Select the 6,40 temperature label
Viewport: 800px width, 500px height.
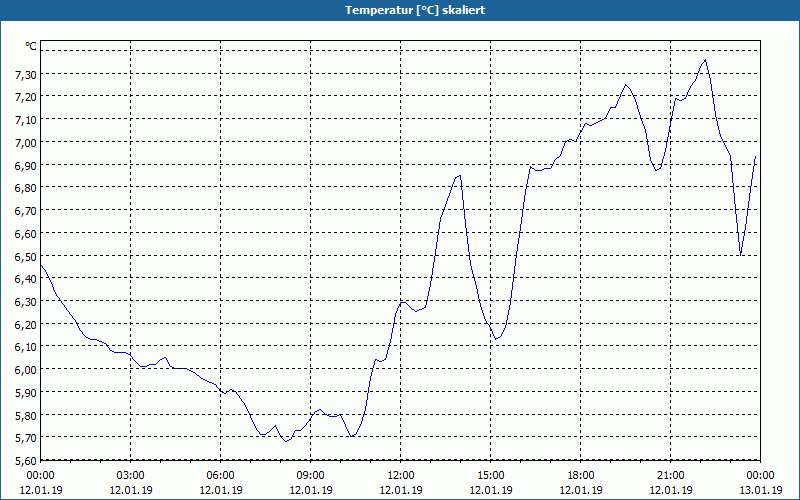click(26, 279)
